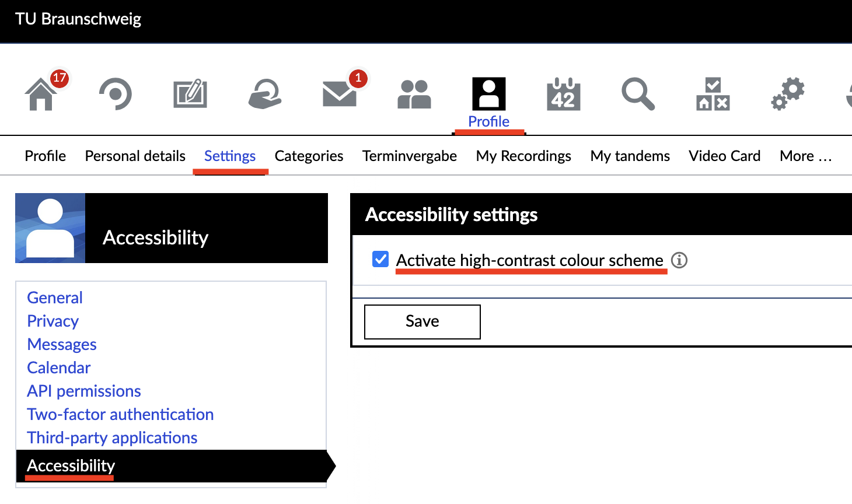Open the Privacy settings link
This screenshot has width=852, height=504.
tap(53, 321)
